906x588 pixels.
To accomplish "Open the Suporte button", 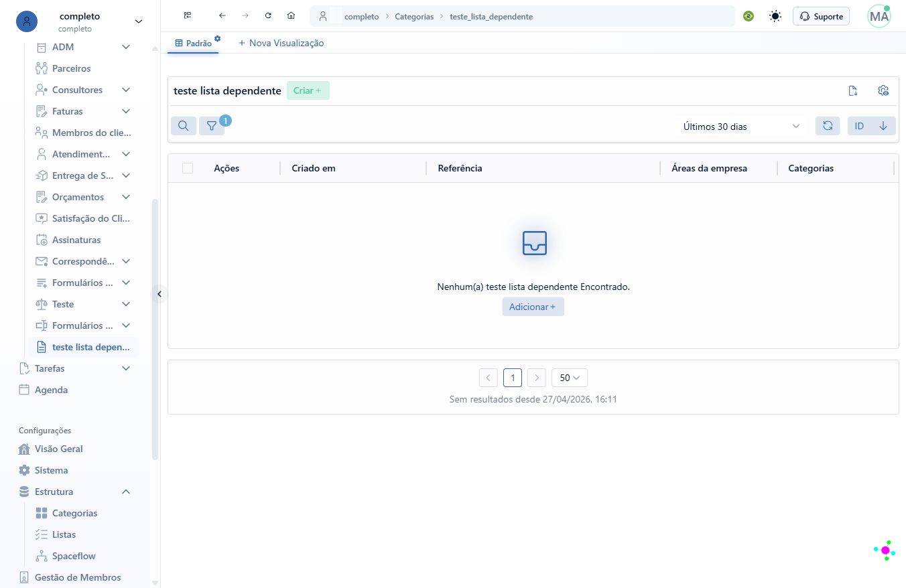I will click(821, 16).
